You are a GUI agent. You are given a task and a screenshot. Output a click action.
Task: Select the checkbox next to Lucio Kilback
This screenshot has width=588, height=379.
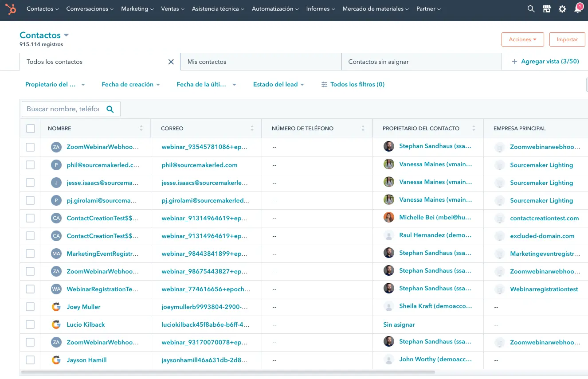pos(30,324)
